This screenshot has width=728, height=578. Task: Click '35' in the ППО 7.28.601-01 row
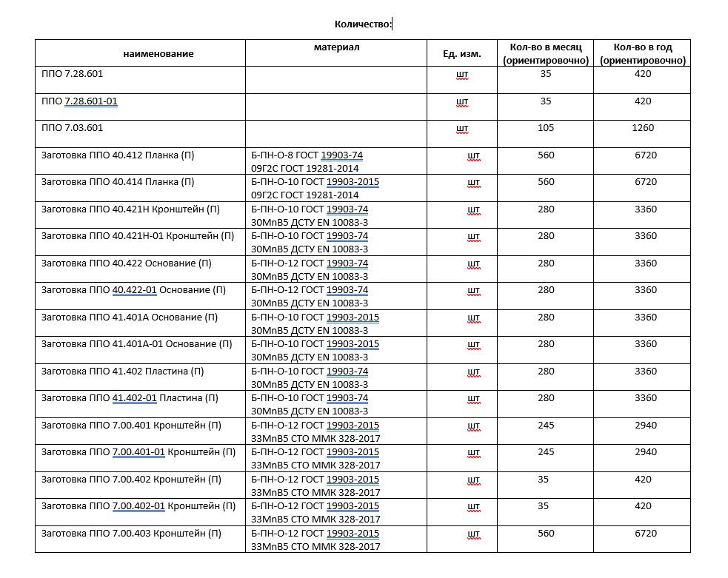click(x=546, y=101)
